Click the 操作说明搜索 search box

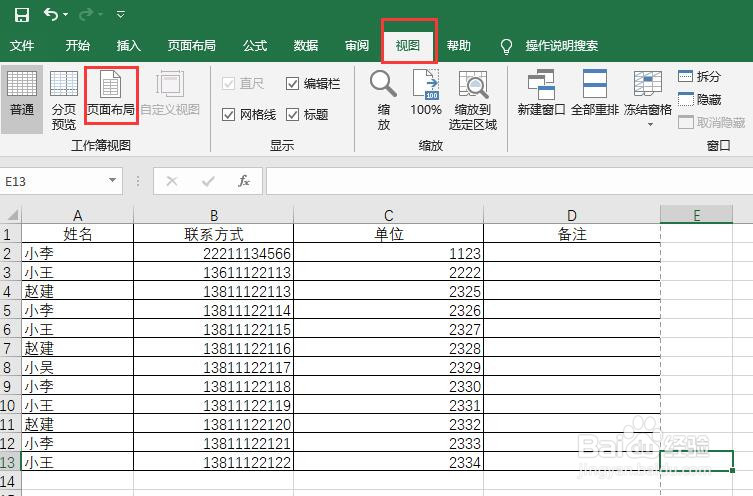[561, 46]
